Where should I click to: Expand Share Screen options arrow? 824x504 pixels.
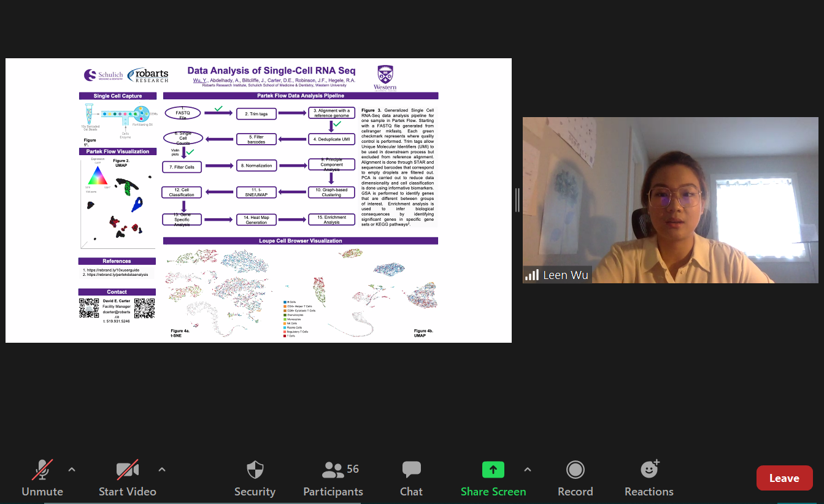coord(527,470)
